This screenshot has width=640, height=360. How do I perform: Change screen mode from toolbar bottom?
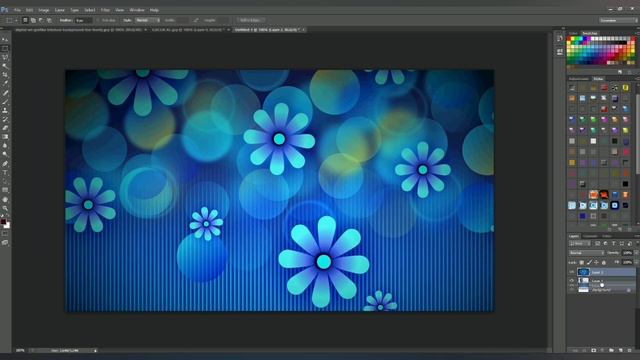coord(5,243)
